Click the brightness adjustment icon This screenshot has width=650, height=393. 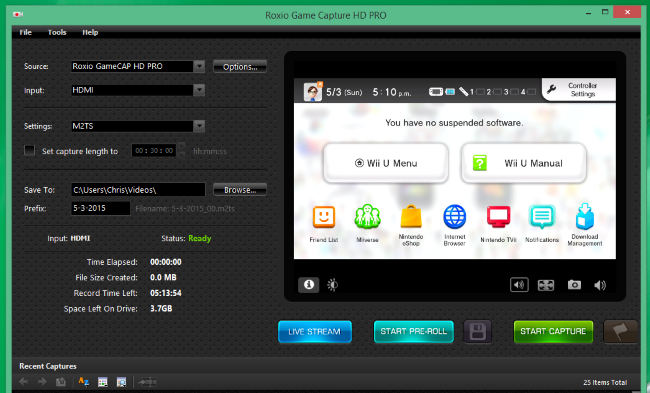tap(332, 285)
